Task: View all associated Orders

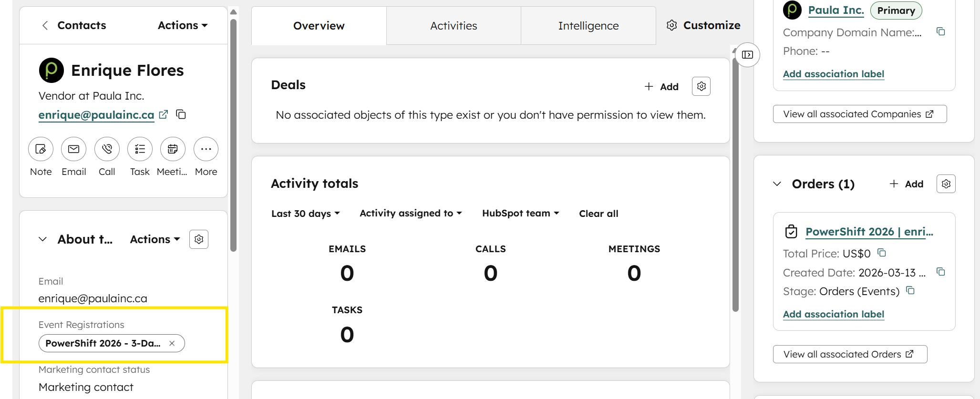Action: 850,354
